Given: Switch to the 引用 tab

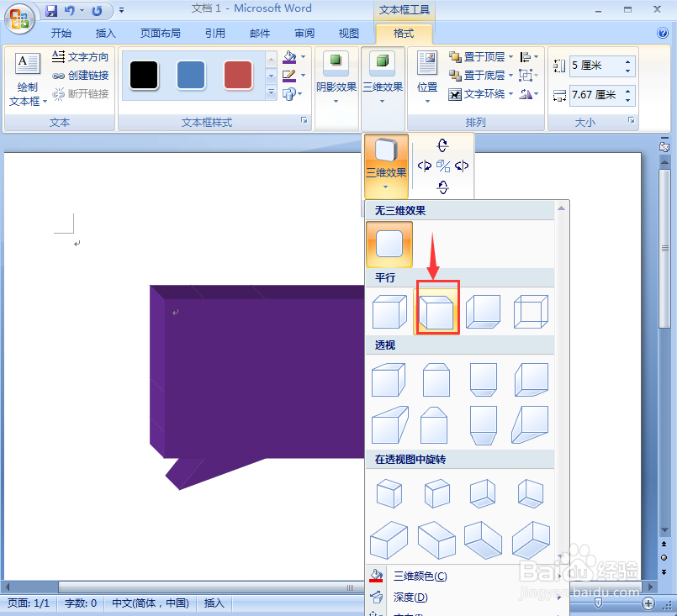Looking at the screenshot, I should click(x=215, y=34).
